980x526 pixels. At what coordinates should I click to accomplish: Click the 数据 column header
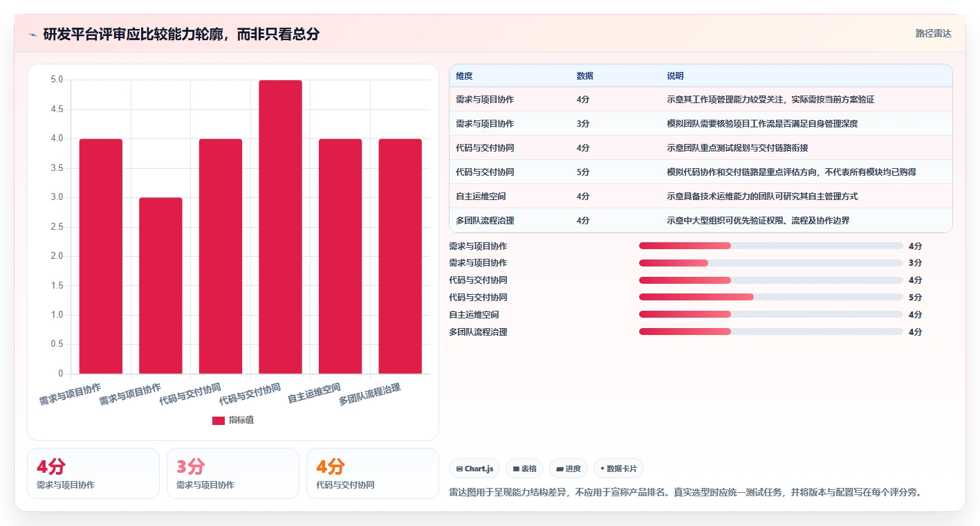pyautogui.click(x=585, y=76)
